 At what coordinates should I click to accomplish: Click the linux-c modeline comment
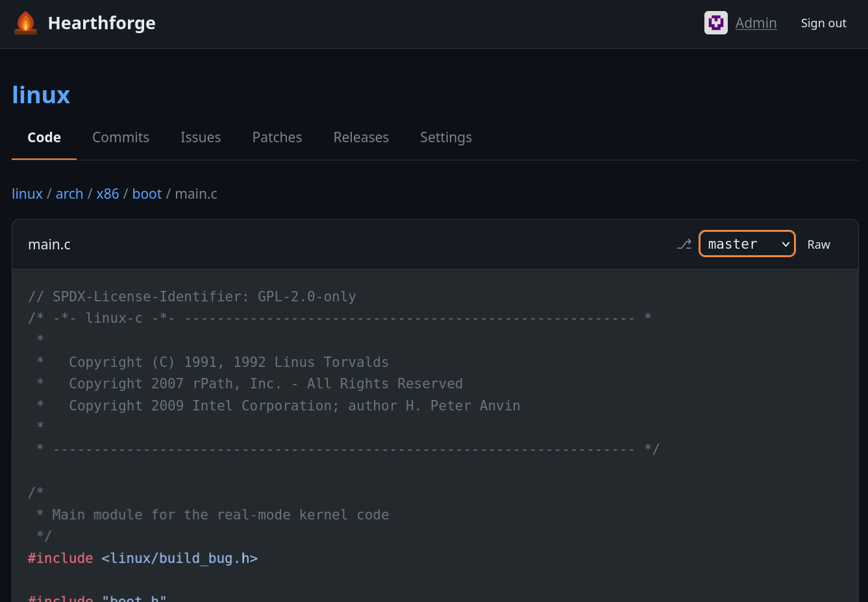click(340, 318)
